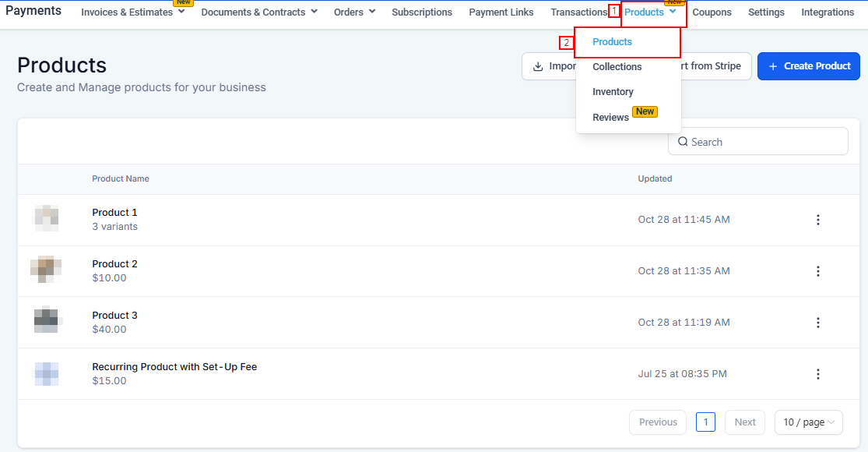Click the $40.00 price text
The image size is (868, 452).
(x=109, y=330)
